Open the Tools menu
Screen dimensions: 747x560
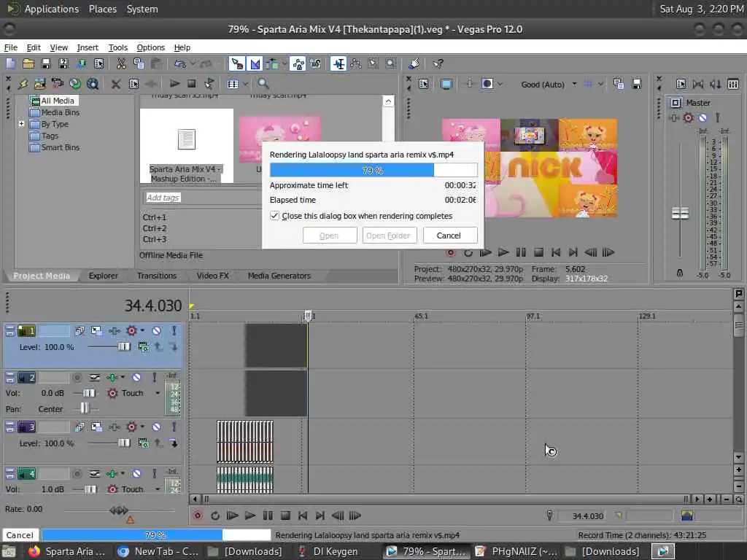pos(117,47)
